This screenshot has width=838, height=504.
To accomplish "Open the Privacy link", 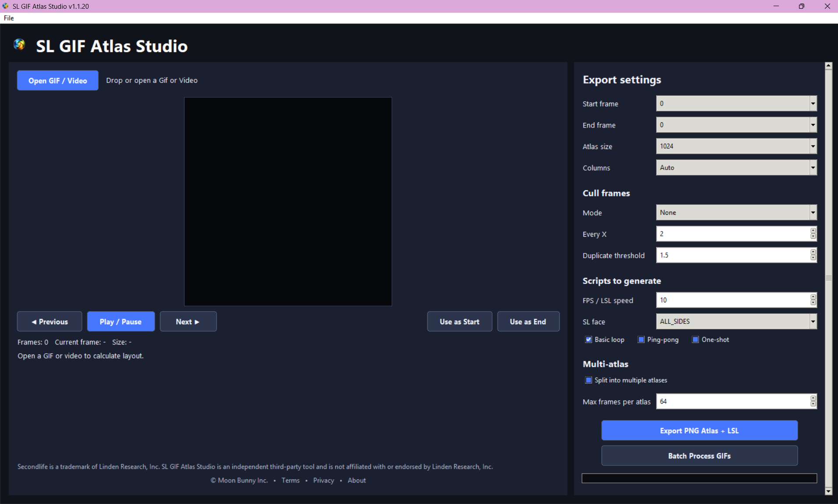I will coord(323,480).
